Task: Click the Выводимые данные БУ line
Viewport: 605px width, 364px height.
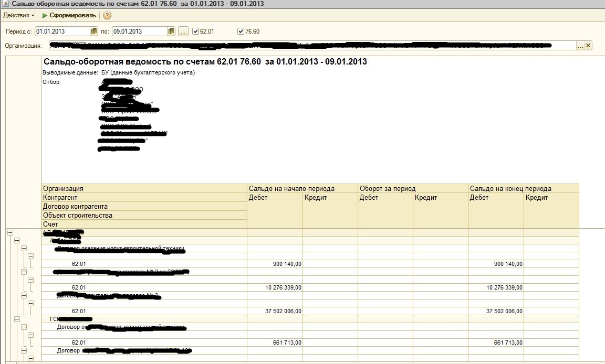Action: click(119, 72)
